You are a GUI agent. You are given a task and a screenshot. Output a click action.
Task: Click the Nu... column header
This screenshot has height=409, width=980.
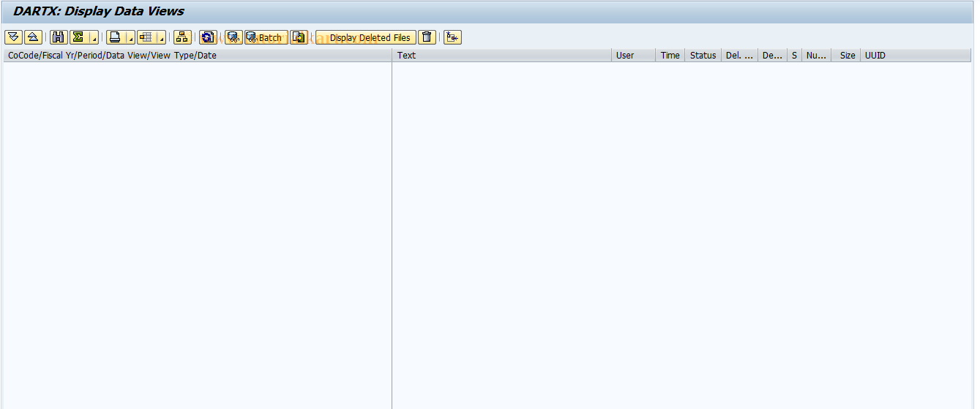click(816, 56)
